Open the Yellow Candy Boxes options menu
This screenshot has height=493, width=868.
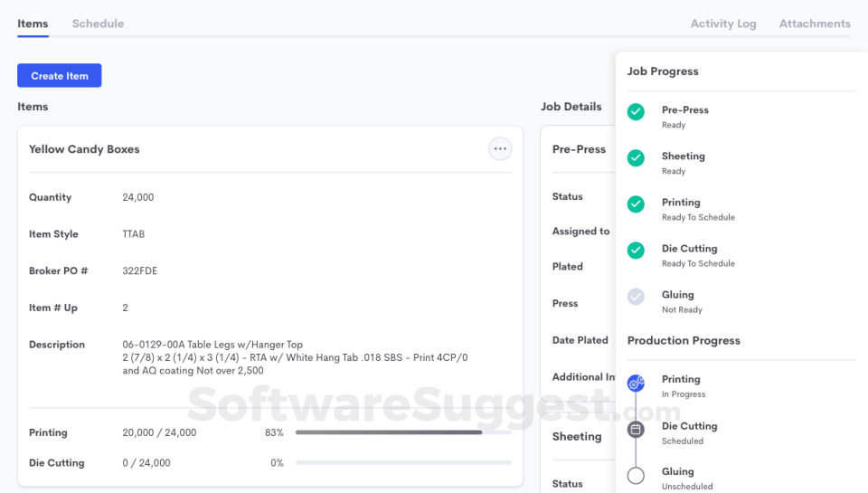click(x=500, y=149)
